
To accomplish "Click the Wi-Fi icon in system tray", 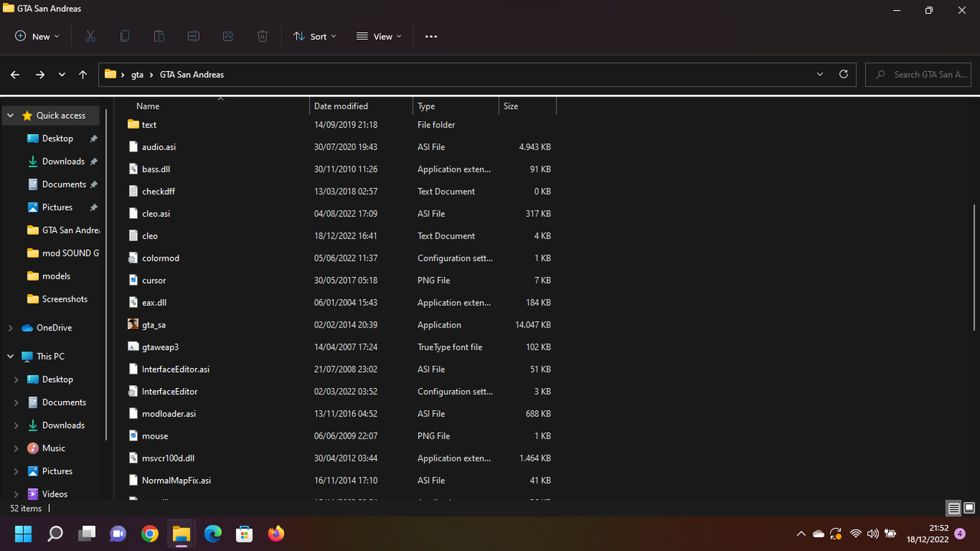I will pyautogui.click(x=855, y=533).
